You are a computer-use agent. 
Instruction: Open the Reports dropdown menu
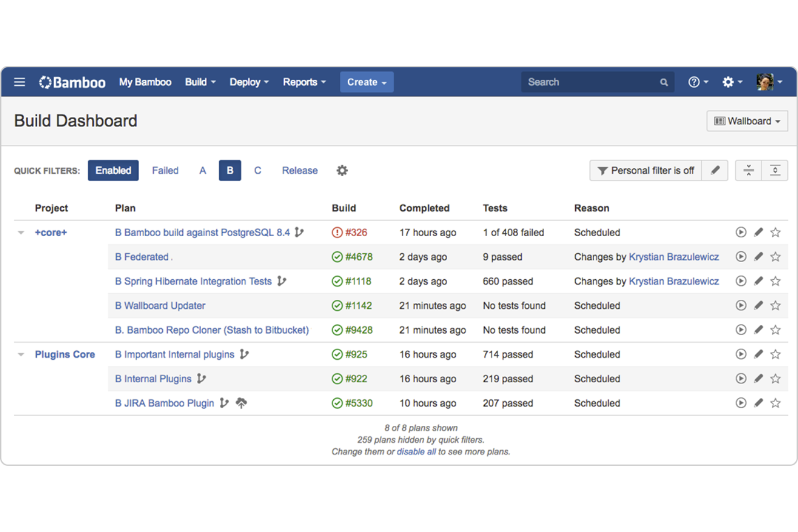point(304,82)
